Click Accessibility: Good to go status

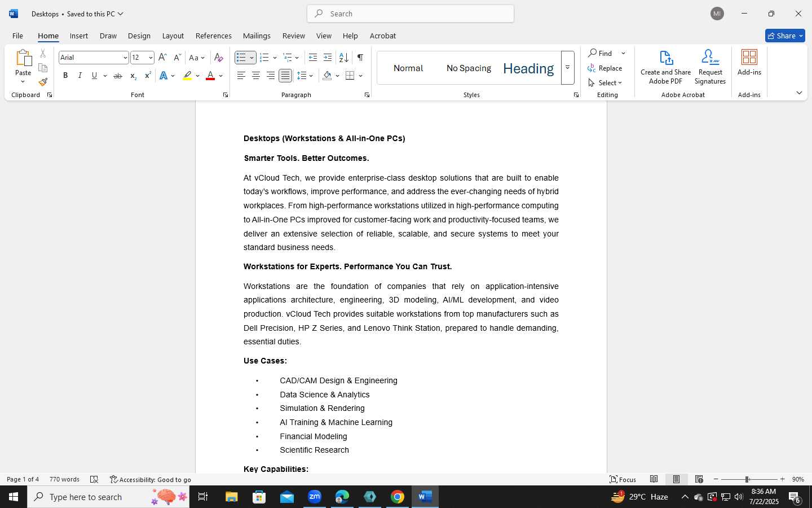151,479
